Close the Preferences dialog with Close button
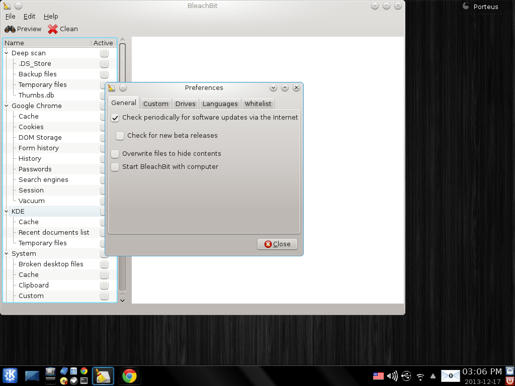The height and width of the screenshot is (386, 515). [277, 244]
